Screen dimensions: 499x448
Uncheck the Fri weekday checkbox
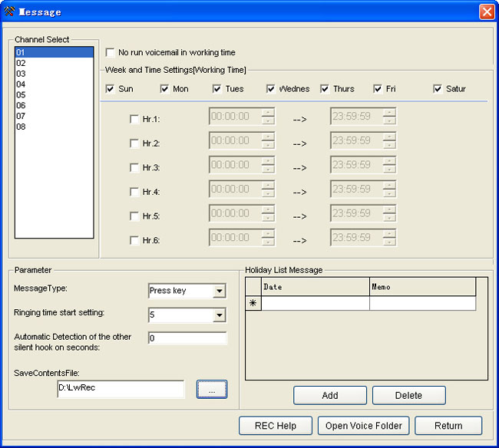point(378,89)
